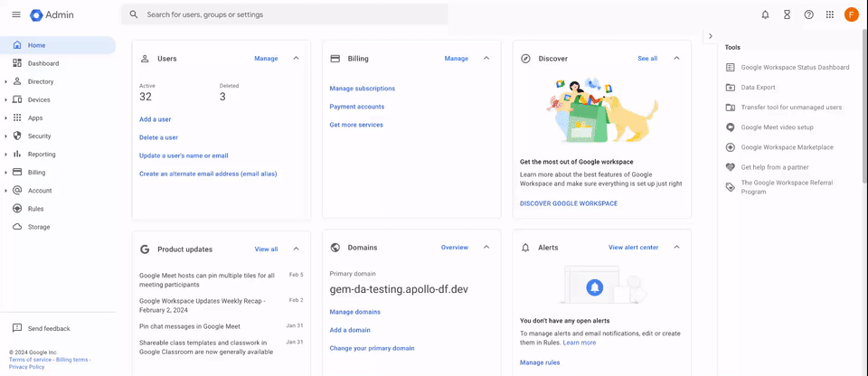Click Transfer tool for unmanaged users icon
Image resolution: width=868 pixels, height=376 pixels.
[x=731, y=107]
